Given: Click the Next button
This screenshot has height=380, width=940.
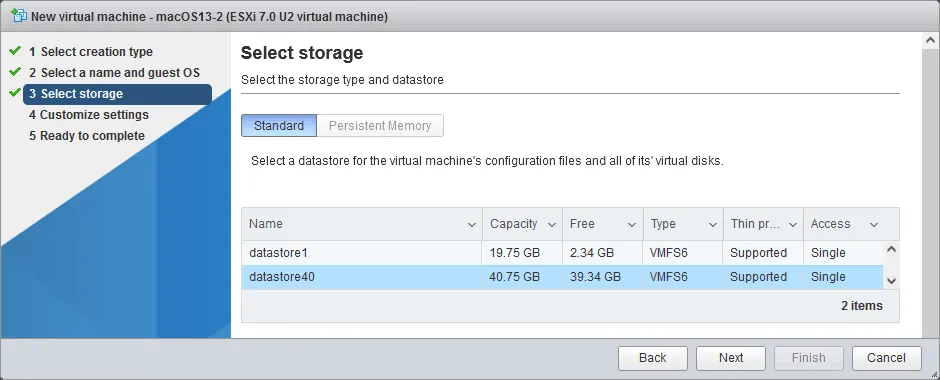Looking at the screenshot, I should point(731,358).
